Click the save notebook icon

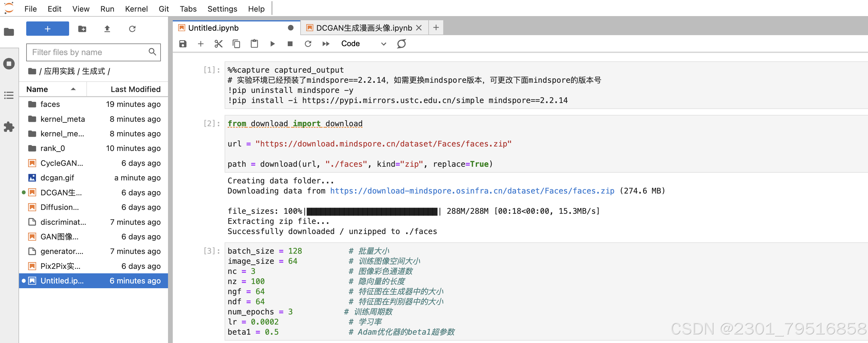coord(183,44)
